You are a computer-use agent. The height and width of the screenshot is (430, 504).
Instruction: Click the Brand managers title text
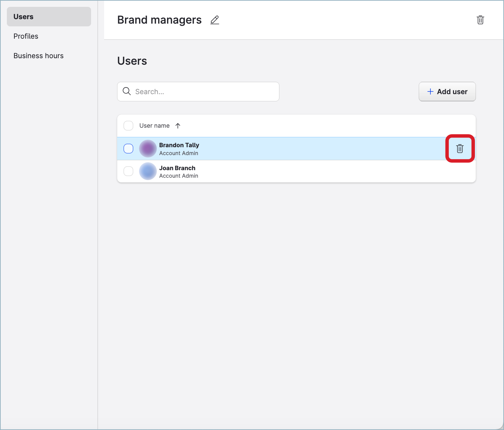160,20
